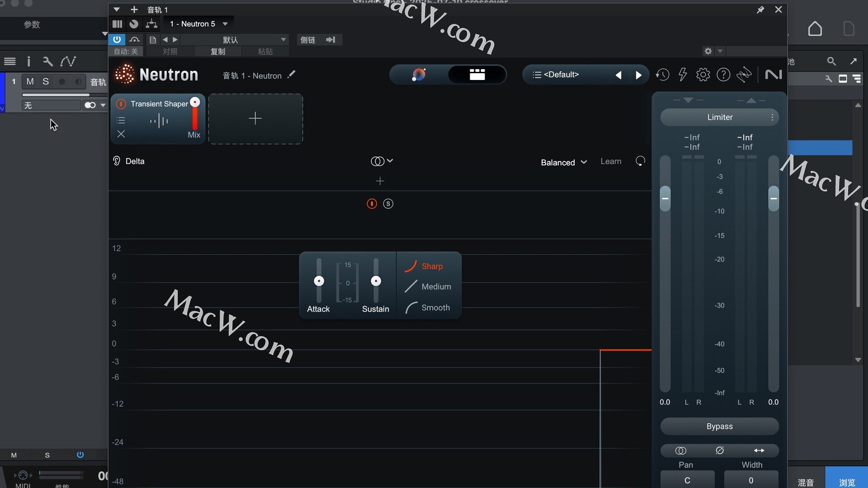Click the reset learn circular icon
868x488 pixels.
640,161
